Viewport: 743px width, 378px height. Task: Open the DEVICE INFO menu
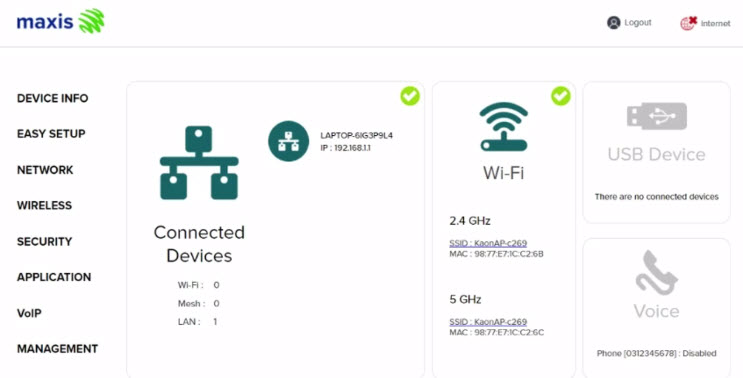click(53, 98)
